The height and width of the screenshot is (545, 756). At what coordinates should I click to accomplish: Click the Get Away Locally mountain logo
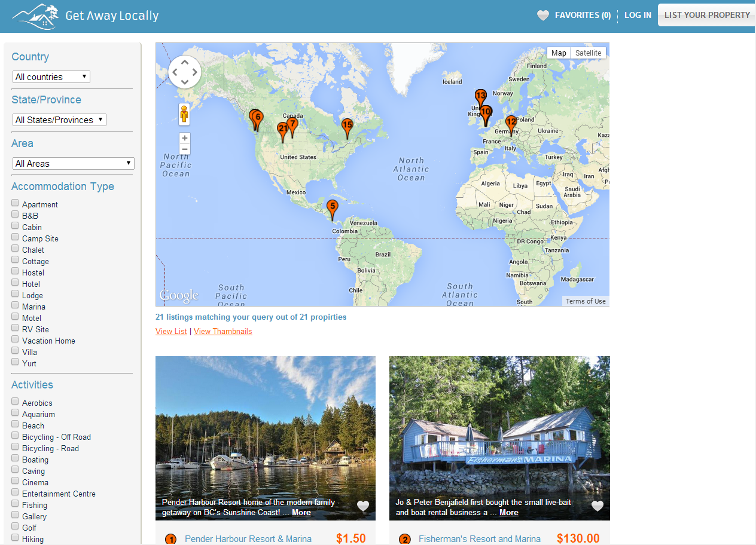tap(34, 15)
